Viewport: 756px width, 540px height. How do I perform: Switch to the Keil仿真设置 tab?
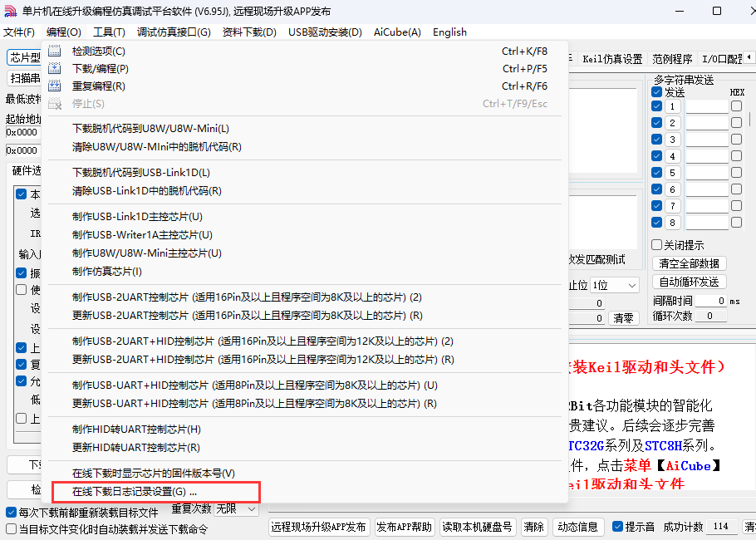tap(612, 59)
